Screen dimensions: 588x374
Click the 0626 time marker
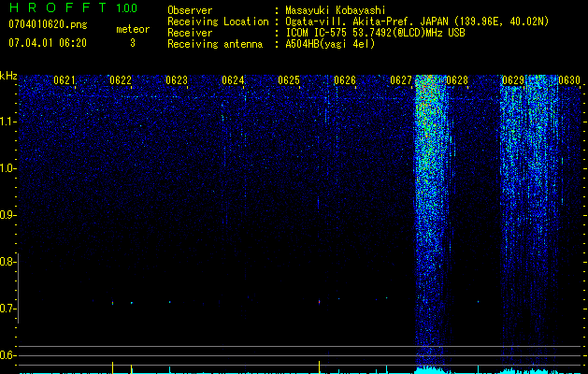(x=345, y=80)
